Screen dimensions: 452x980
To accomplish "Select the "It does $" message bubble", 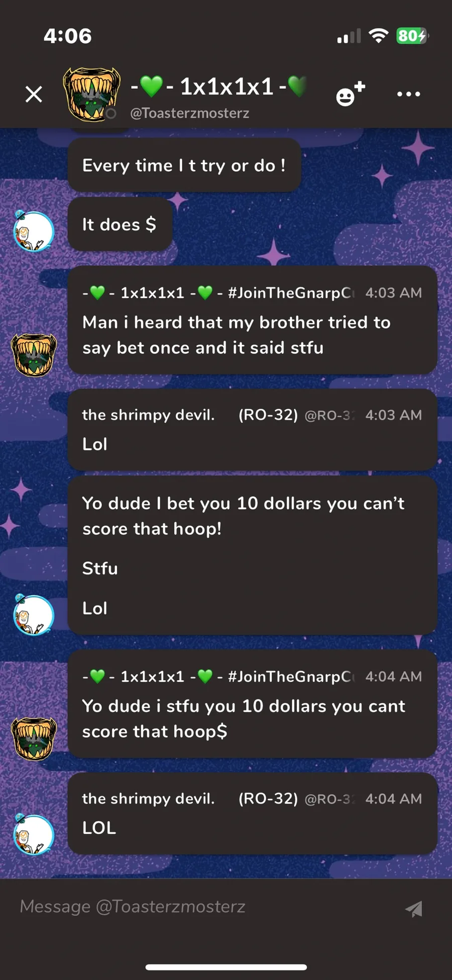I will pyautogui.click(x=120, y=224).
